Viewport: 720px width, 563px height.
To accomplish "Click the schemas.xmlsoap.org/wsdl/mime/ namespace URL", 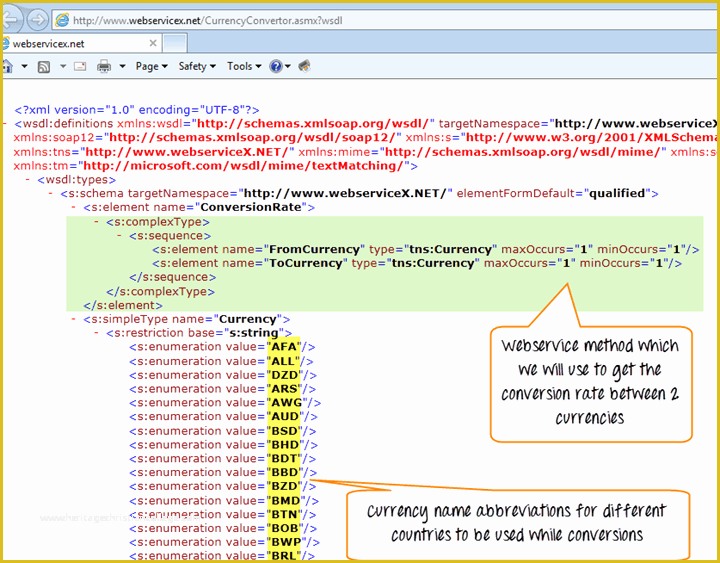I will pyautogui.click(x=523, y=152).
